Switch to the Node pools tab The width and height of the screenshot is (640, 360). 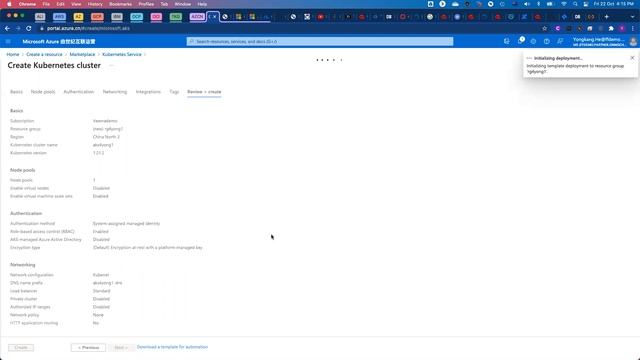(43, 92)
